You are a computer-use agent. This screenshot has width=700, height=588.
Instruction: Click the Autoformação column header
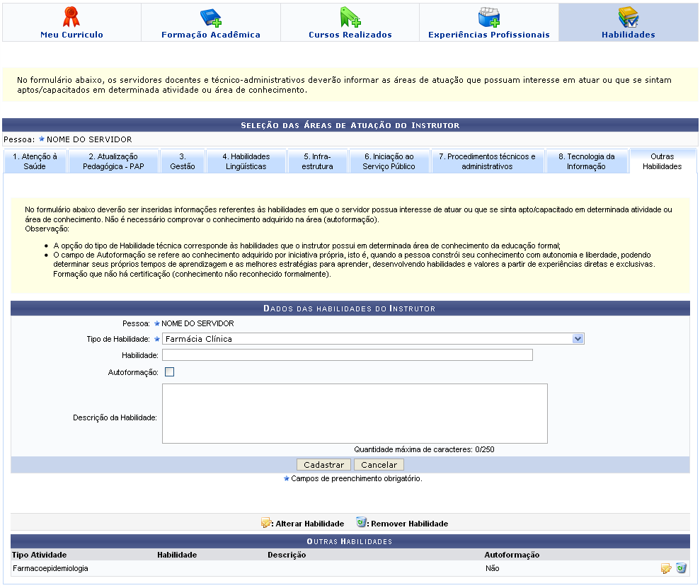click(512, 555)
